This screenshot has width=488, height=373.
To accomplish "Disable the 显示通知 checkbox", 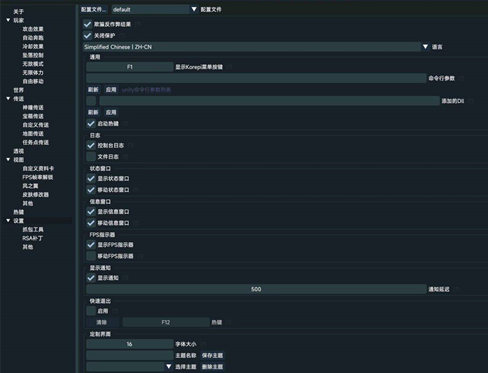I will click(x=91, y=278).
